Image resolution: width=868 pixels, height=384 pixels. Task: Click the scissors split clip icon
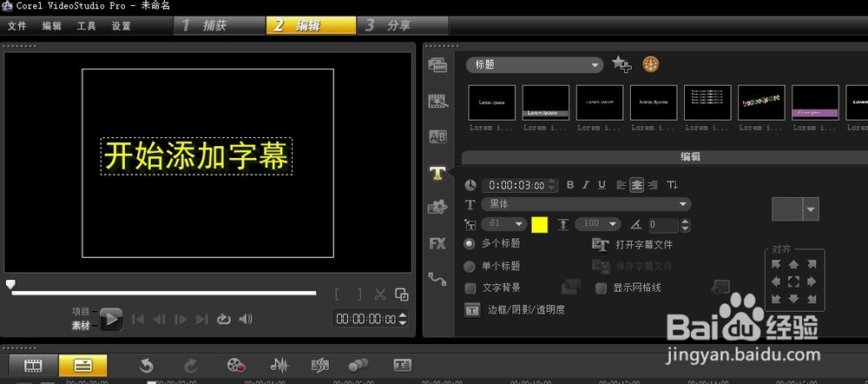tap(380, 295)
